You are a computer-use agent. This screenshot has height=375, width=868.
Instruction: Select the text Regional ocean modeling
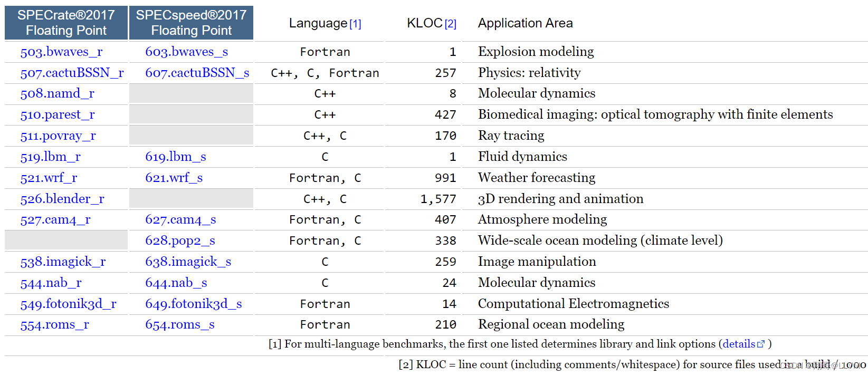[x=551, y=324]
